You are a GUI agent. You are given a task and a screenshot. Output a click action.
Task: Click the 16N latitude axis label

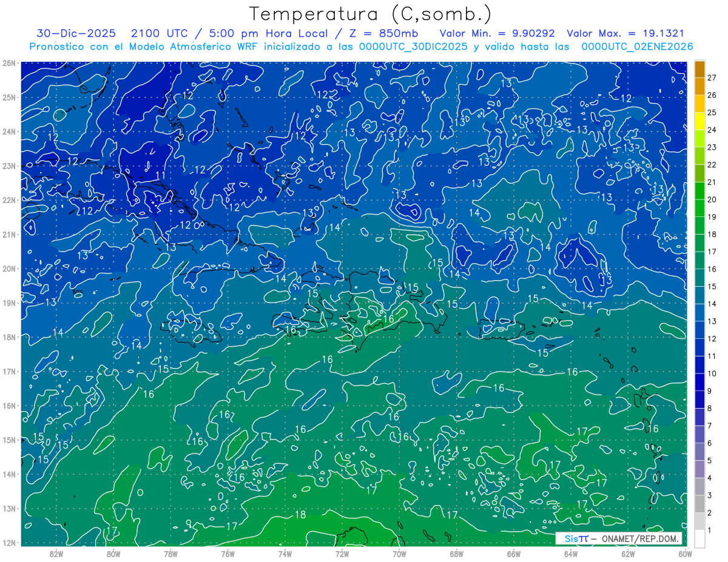[x=8, y=406]
